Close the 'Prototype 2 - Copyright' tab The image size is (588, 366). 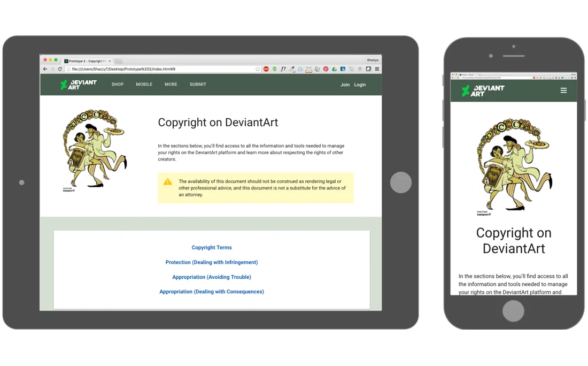click(x=110, y=61)
